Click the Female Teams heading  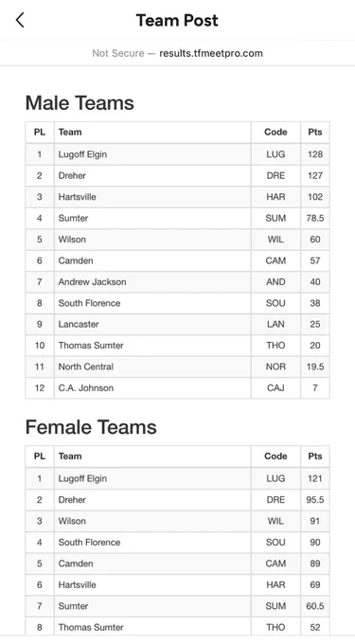click(x=91, y=427)
